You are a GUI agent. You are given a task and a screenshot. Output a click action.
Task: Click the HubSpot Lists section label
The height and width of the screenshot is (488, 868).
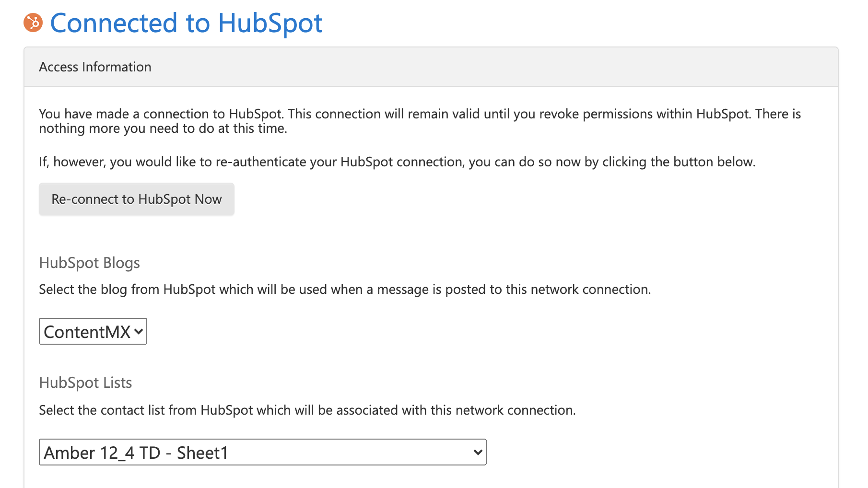coord(85,383)
